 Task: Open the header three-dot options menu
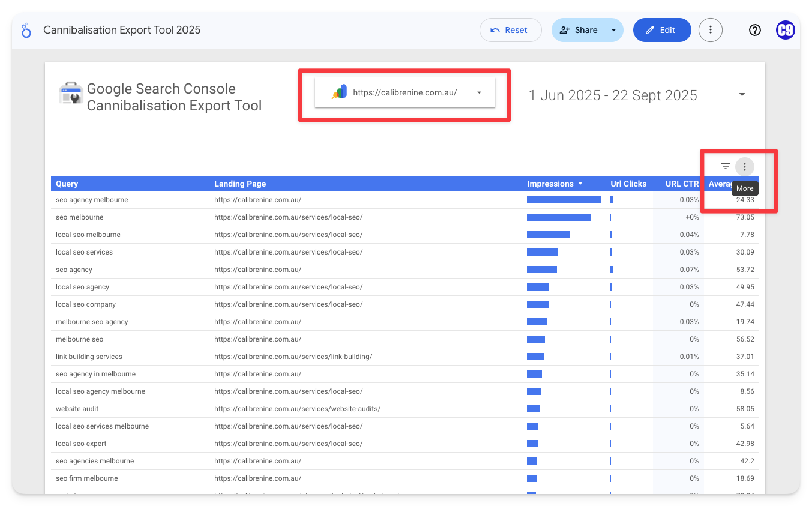coord(710,30)
